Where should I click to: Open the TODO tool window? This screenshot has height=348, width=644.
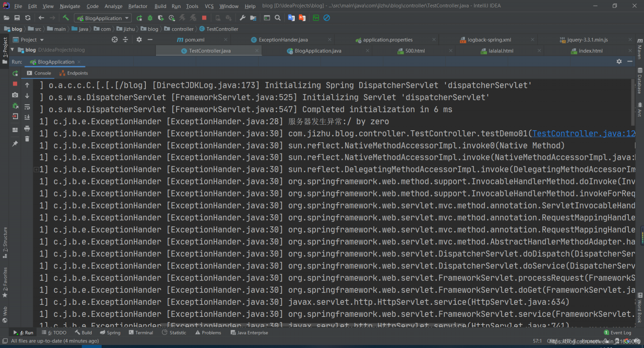click(x=54, y=332)
